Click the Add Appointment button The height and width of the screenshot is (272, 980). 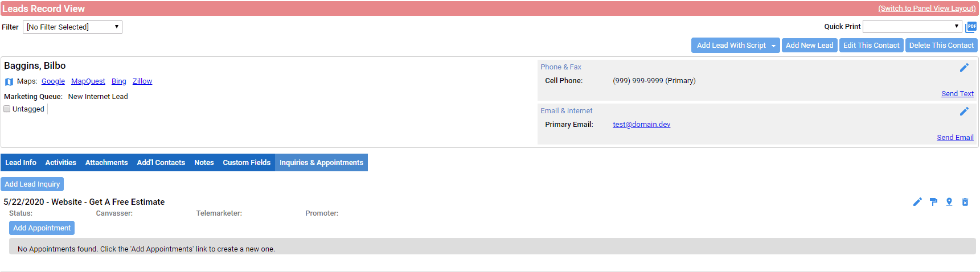[42, 228]
